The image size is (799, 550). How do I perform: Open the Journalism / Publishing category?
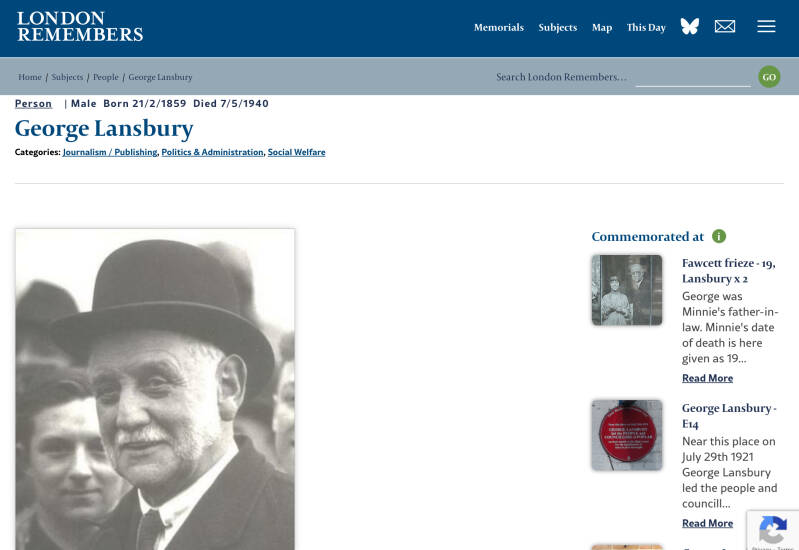tap(110, 152)
